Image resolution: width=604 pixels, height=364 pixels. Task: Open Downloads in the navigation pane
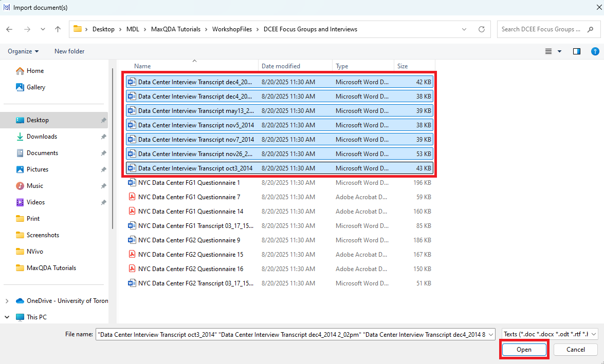[42, 137]
